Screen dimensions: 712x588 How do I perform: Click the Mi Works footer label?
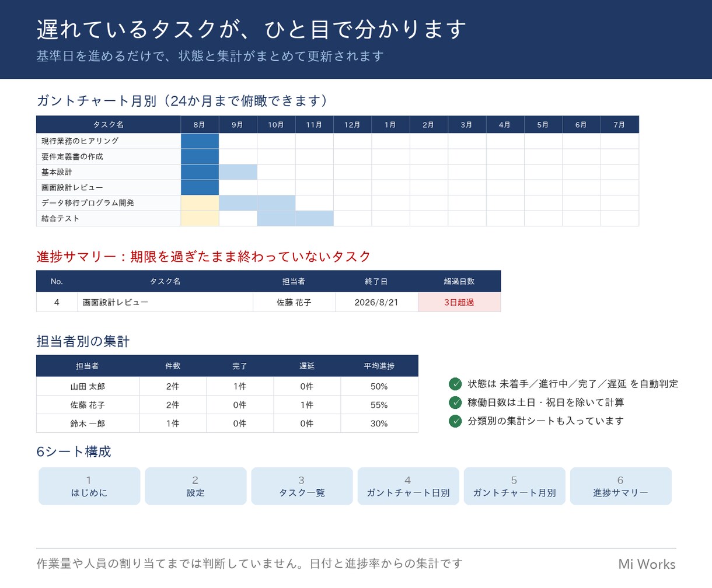pos(647,564)
